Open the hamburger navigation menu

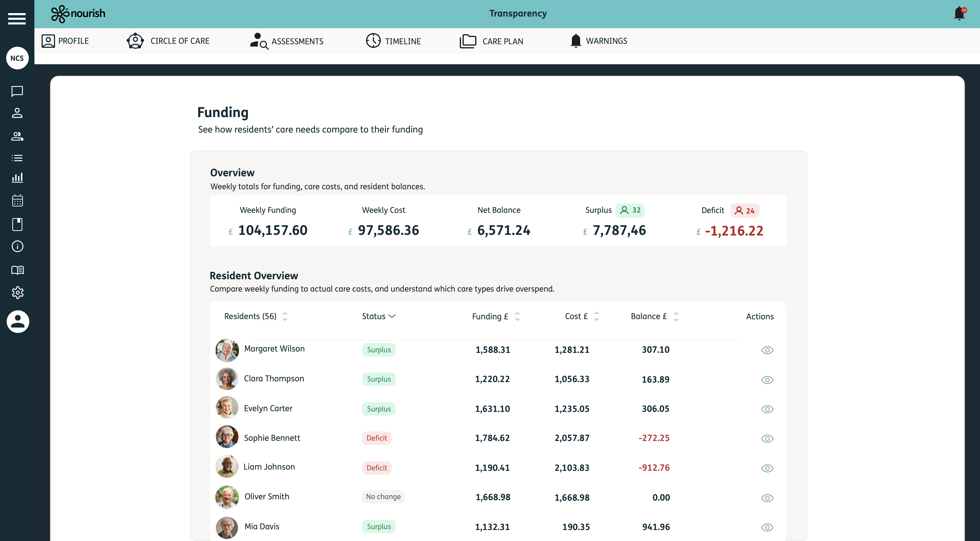pyautogui.click(x=17, y=19)
